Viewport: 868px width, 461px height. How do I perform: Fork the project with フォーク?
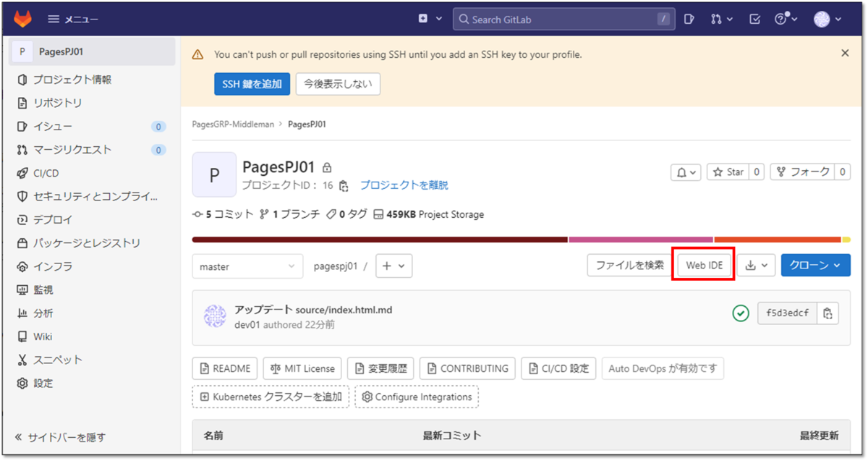pyautogui.click(x=801, y=172)
